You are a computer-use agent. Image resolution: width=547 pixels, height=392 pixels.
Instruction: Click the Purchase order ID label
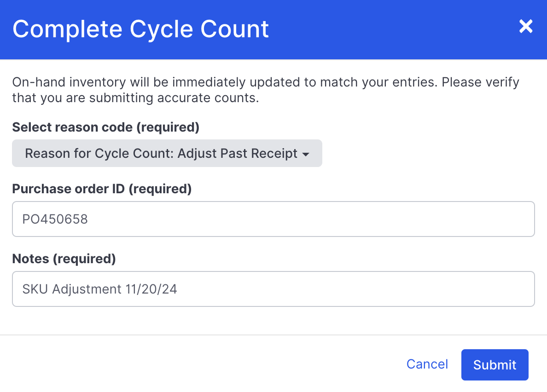coord(102,189)
